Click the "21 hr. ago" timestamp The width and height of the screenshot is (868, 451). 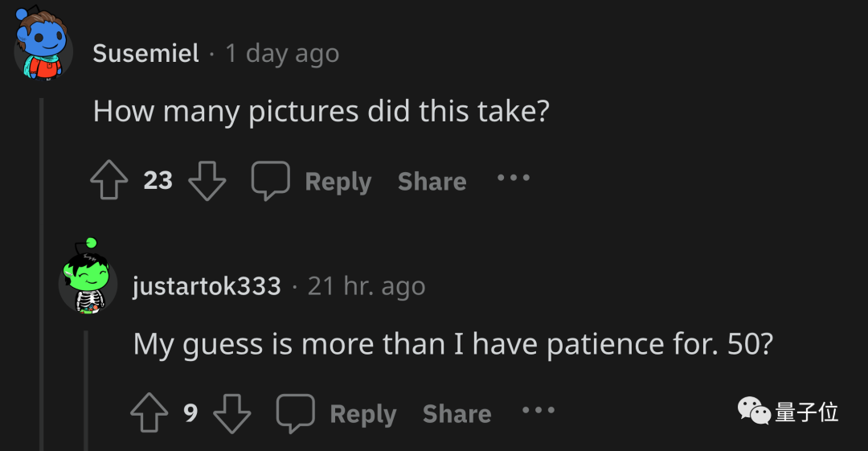[366, 285]
